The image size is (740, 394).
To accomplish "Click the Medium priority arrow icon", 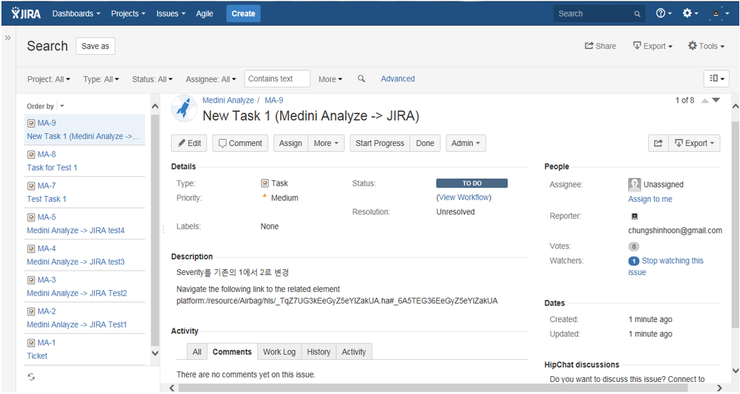I will click(265, 196).
